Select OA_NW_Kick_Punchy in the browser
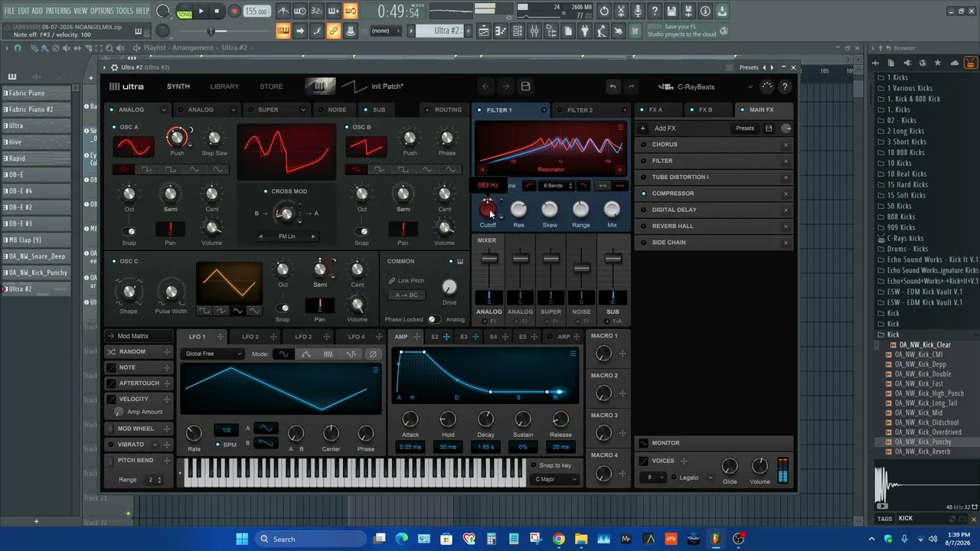The image size is (980, 551). (923, 442)
